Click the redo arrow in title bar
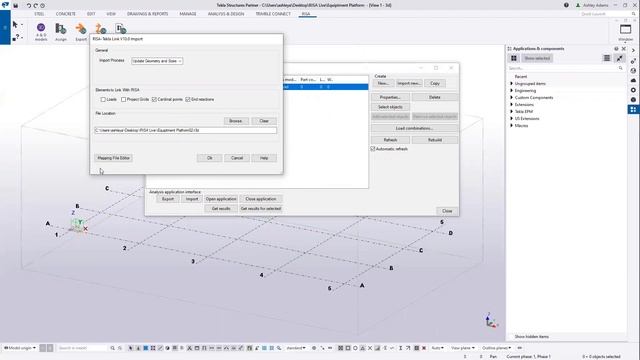Viewport: 640px width, 360px height. tap(35, 6)
